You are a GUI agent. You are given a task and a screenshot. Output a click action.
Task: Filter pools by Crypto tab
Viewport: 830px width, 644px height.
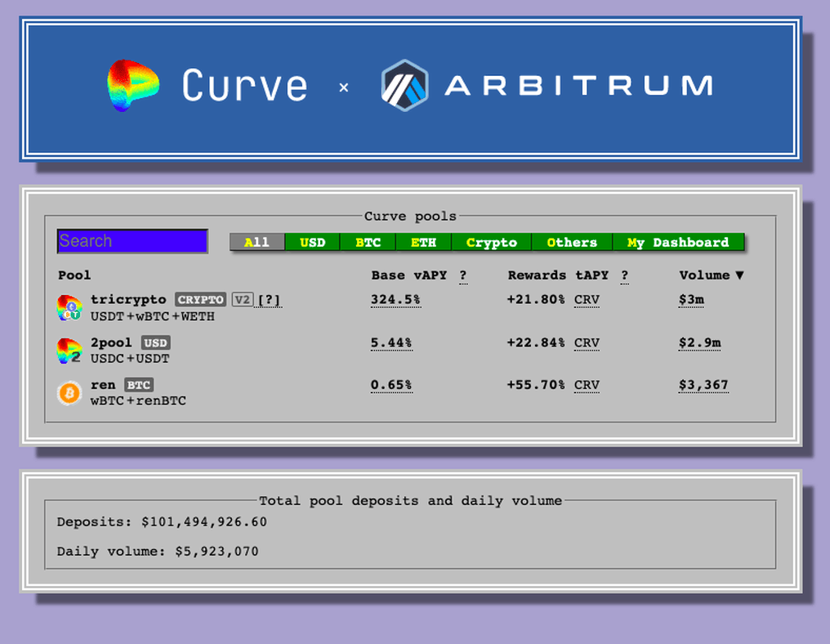(491, 242)
